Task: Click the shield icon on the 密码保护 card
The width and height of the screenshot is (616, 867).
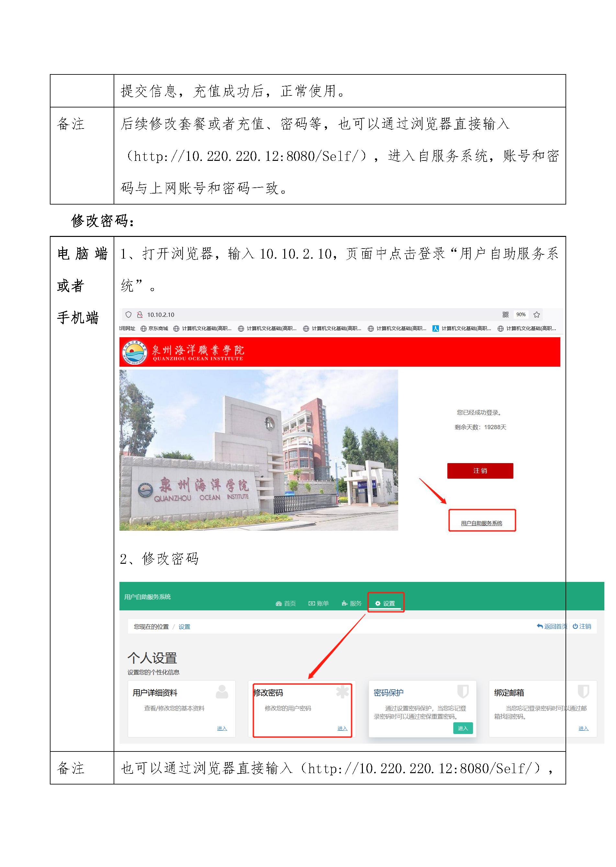Action: tap(463, 691)
